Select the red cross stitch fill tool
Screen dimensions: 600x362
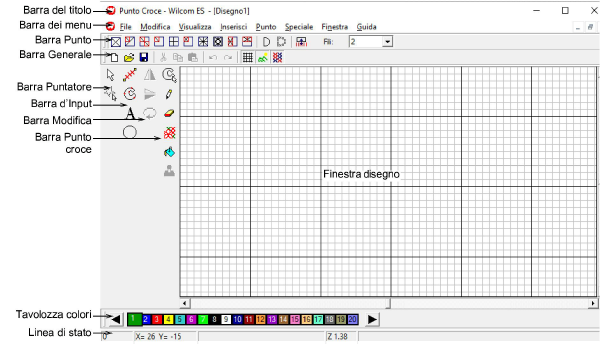[170, 133]
